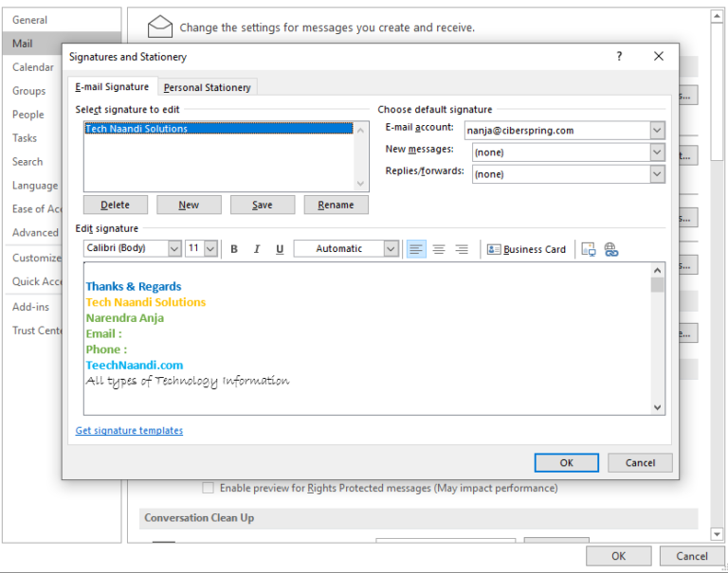Screen dimensions: 728x573
Task: Open the Automatic font color dropdown
Action: pos(391,249)
